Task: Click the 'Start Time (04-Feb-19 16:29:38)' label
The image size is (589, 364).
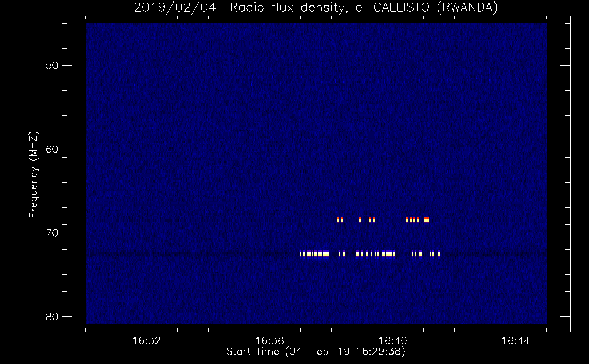Action: point(316,352)
